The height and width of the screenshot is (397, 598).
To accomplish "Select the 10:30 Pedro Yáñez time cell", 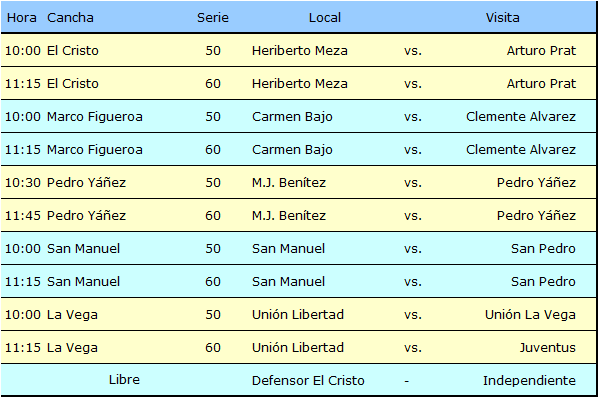I will [x=23, y=183].
